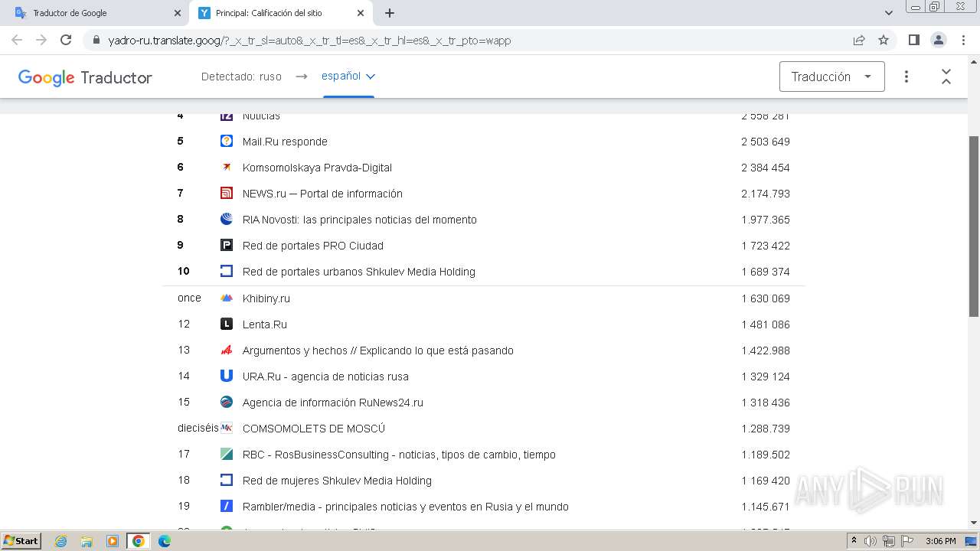Go back with browser back arrow
The image size is (980, 551).
coord(17,40)
